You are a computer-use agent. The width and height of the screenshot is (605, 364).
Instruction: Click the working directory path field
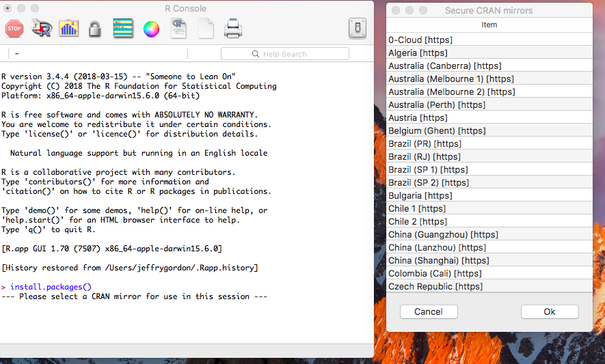pyautogui.click(x=109, y=54)
